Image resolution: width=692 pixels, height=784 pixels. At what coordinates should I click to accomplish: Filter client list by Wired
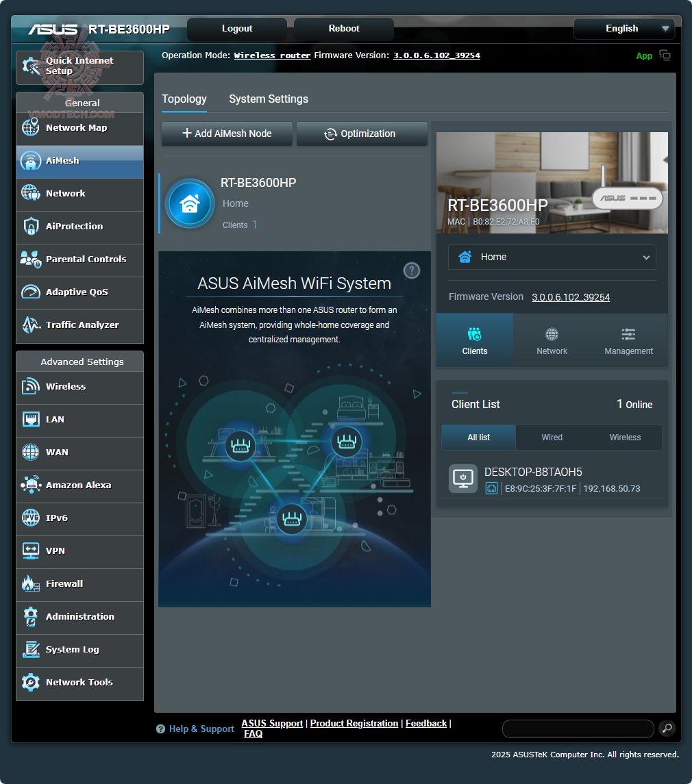[x=552, y=438]
